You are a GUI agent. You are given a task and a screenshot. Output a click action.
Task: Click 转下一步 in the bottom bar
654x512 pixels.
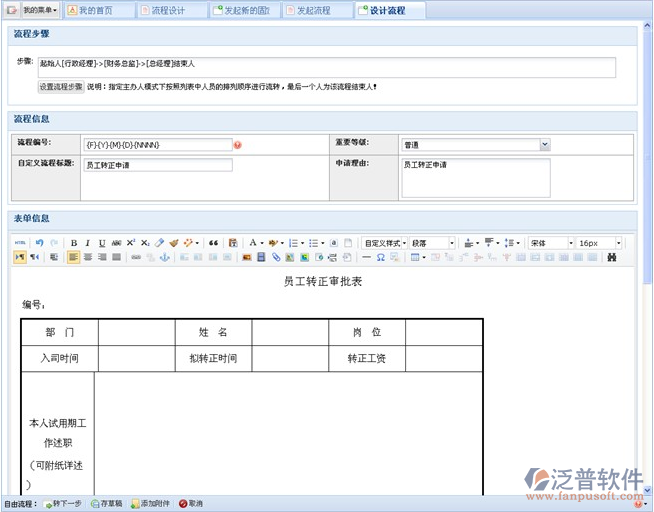(x=65, y=503)
